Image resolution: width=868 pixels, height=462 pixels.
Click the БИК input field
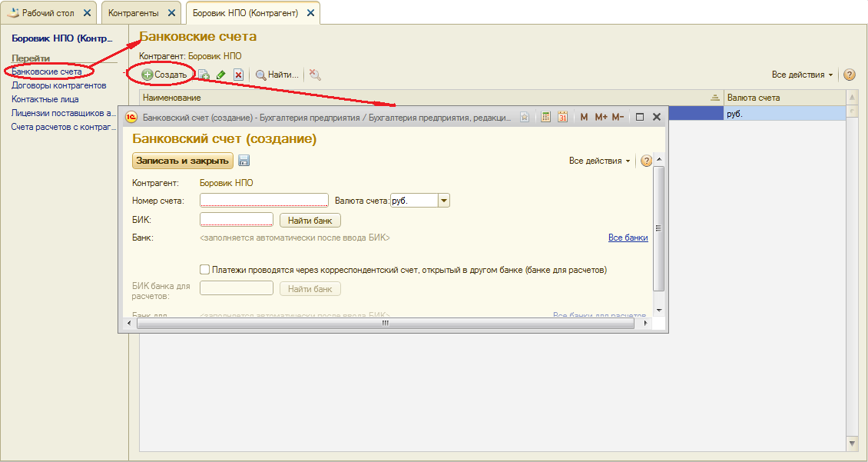[x=237, y=219]
